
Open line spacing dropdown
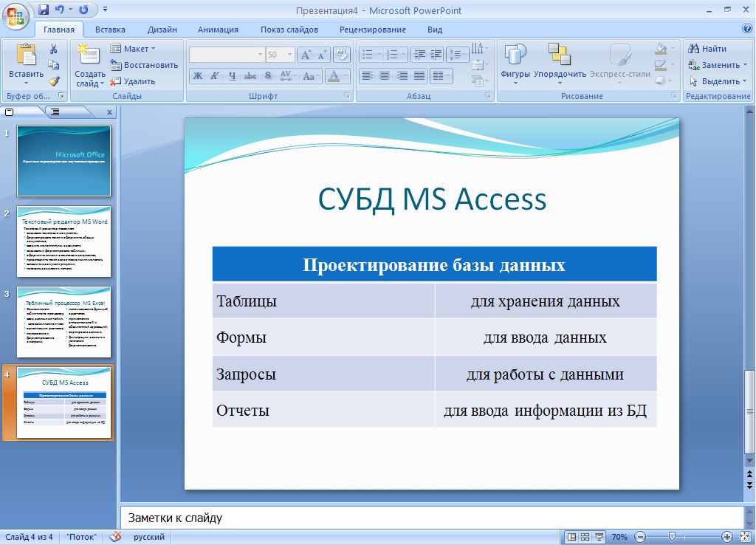(x=458, y=55)
